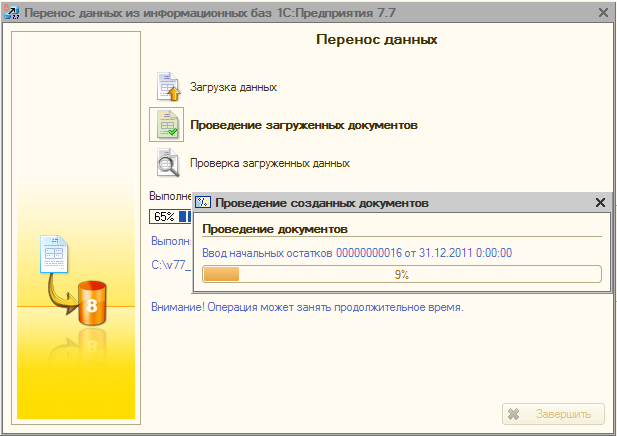Close the Перенос данных main window

603,13
